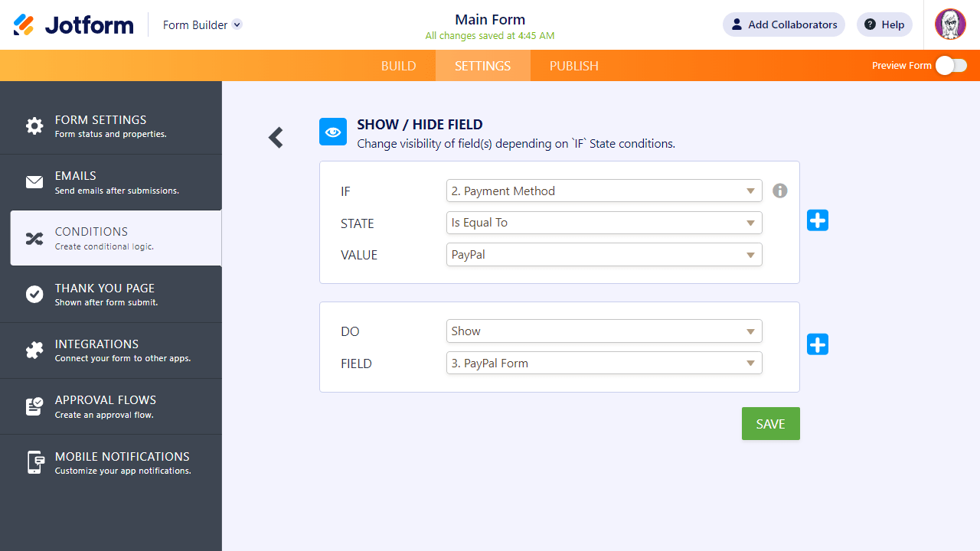Open the VALUE dropdown showing PayPal

(x=603, y=255)
